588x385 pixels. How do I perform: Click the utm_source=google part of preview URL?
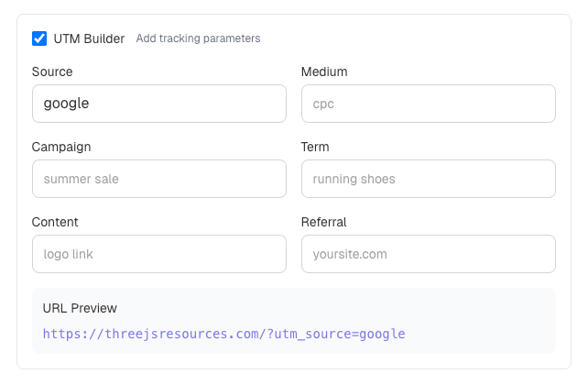point(339,334)
